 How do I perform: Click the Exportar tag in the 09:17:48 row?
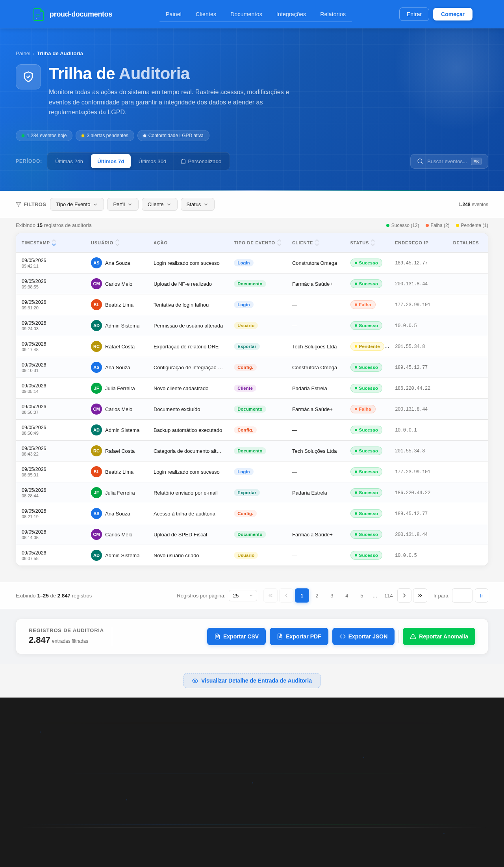tap(247, 346)
